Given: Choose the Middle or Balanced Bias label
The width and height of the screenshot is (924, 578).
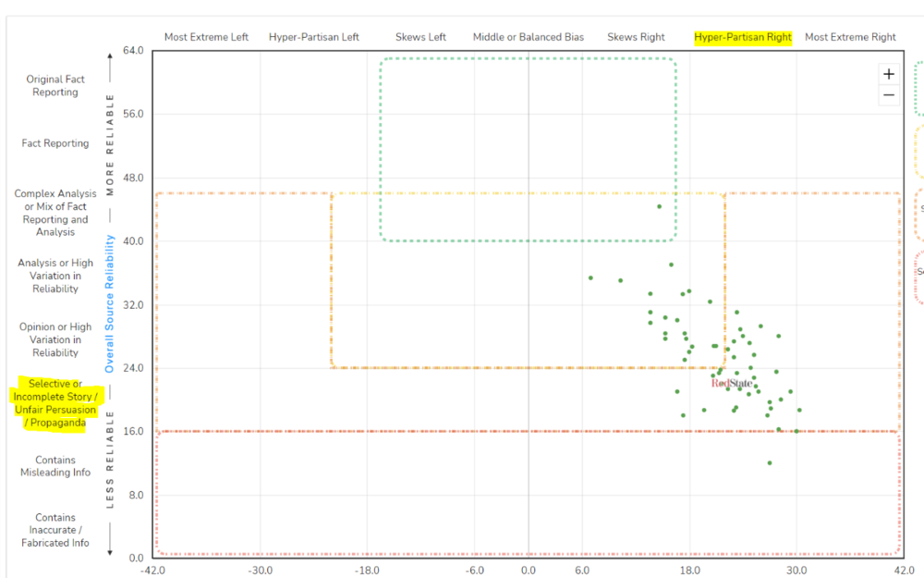Looking at the screenshot, I should [x=529, y=37].
